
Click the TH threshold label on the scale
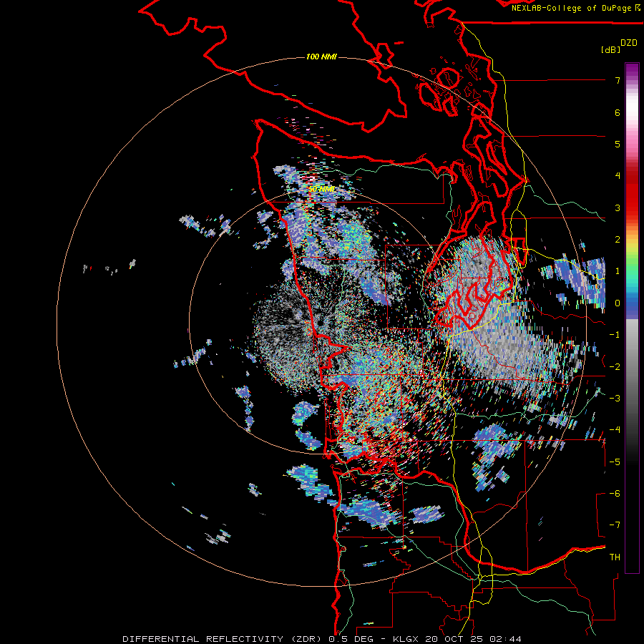coord(615,557)
